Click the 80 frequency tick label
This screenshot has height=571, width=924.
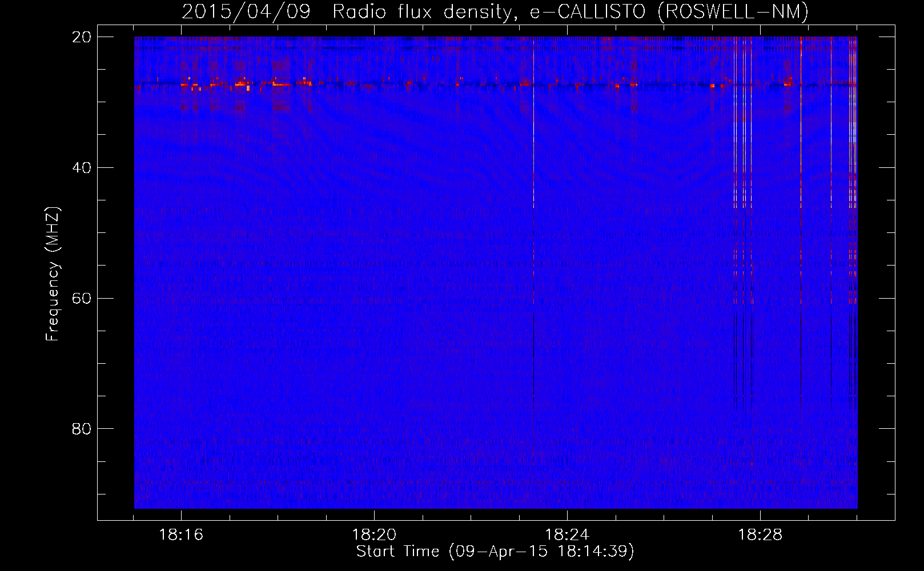82,429
